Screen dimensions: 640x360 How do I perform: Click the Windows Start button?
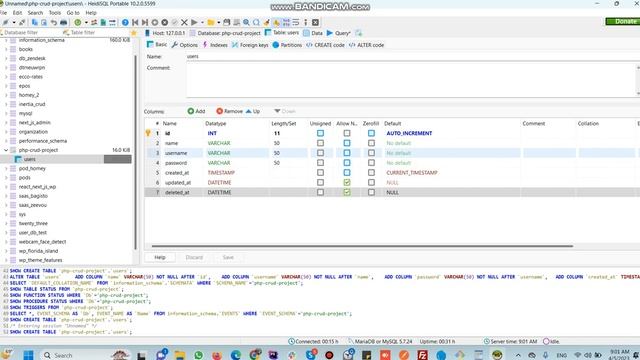pos(28,355)
